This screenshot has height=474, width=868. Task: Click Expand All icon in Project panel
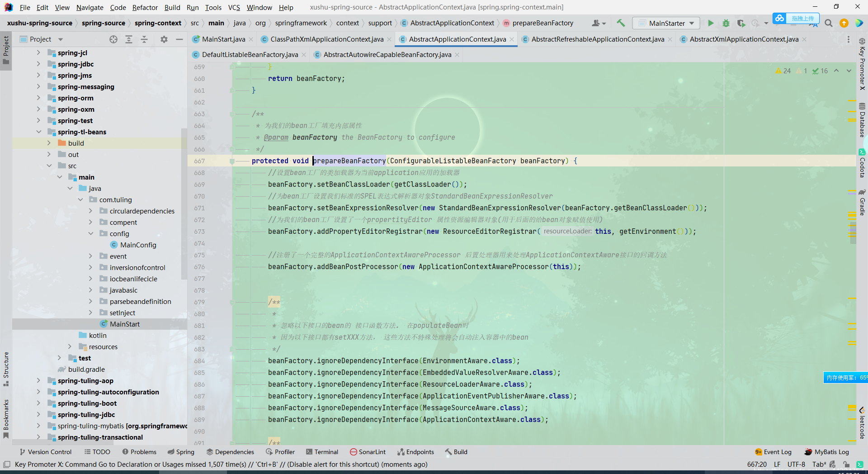click(x=129, y=39)
